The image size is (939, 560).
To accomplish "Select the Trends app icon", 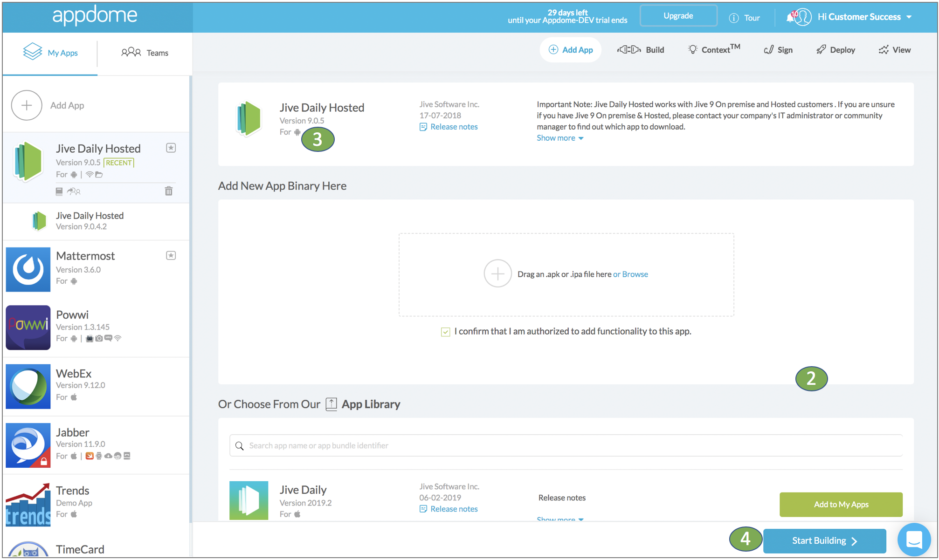I will coord(28,505).
